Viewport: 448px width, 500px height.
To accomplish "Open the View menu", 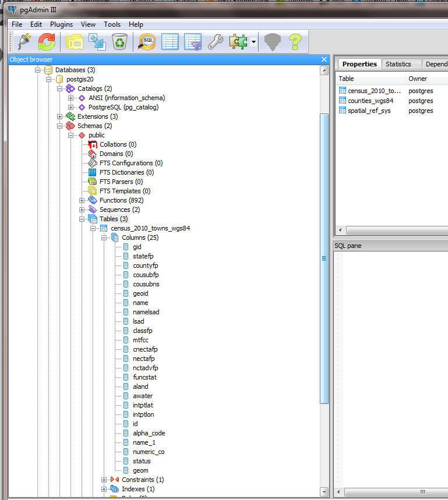I will [x=88, y=24].
